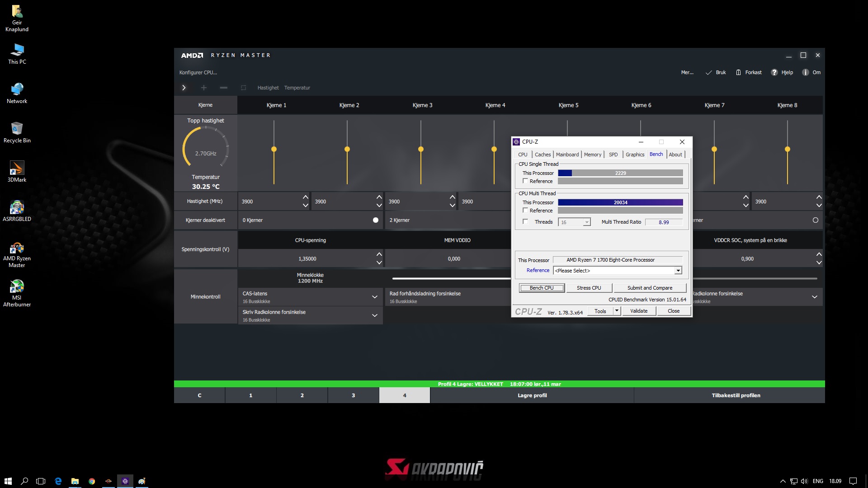Expand the Ryzen Master side panel arrow

(x=184, y=88)
